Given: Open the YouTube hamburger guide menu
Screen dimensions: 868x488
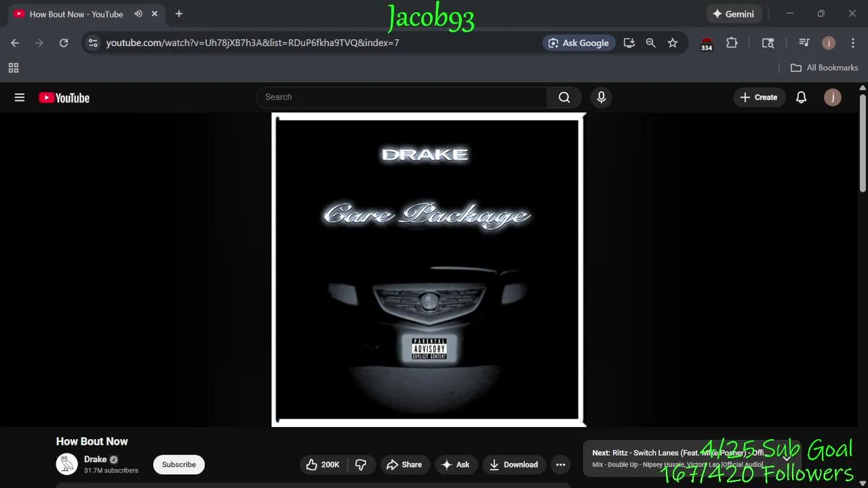Looking at the screenshot, I should tap(20, 98).
